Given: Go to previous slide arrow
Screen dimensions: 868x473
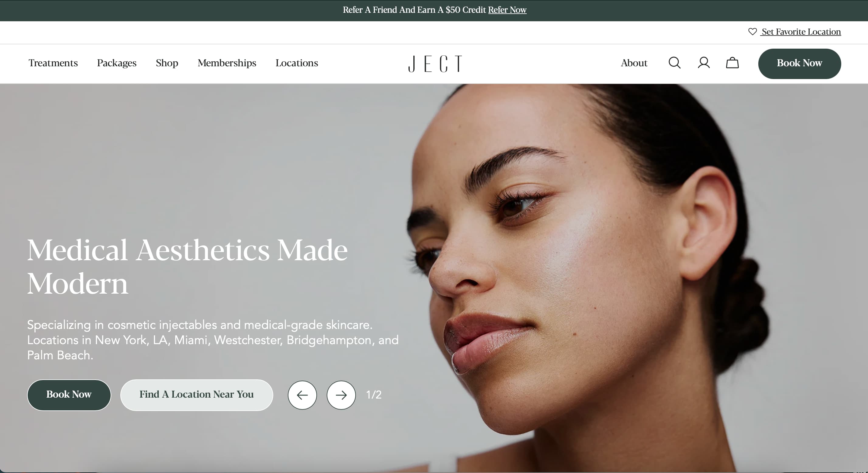Looking at the screenshot, I should click(302, 395).
